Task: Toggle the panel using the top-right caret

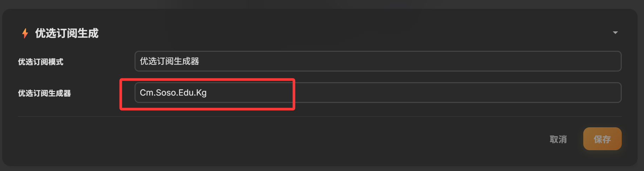Action: point(615,33)
